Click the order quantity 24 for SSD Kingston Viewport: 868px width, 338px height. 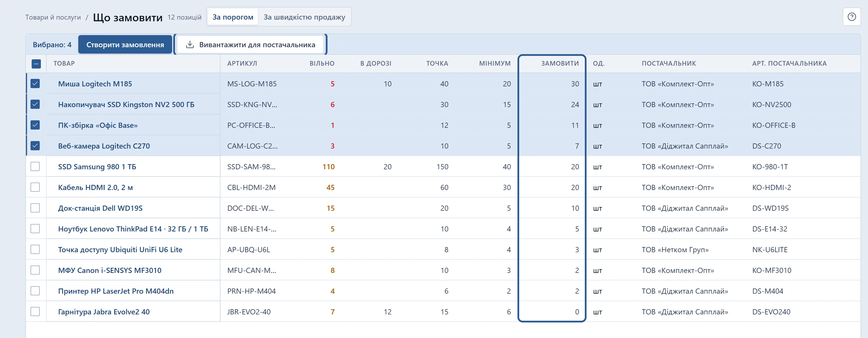575,105
